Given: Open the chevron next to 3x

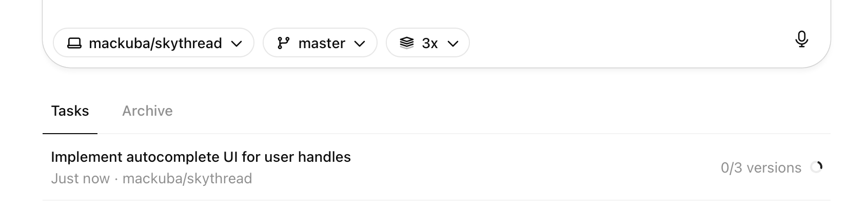Looking at the screenshot, I should coord(452,44).
